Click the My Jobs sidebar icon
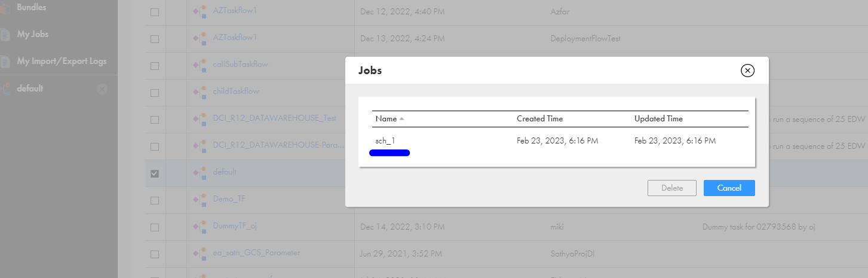Image resolution: width=868 pixels, height=278 pixels. [5, 35]
